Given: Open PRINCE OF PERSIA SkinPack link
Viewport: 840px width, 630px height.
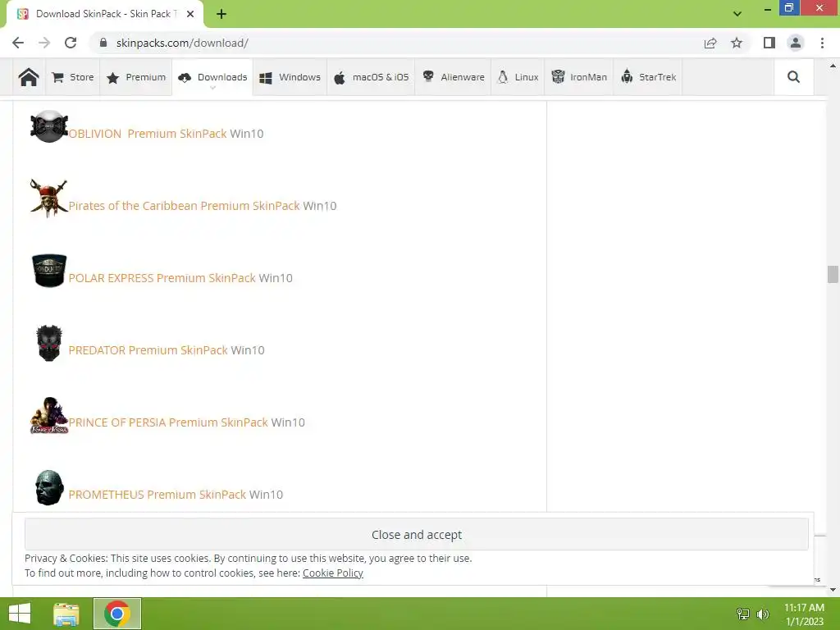Looking at the screenshot, I should point(168,422).
